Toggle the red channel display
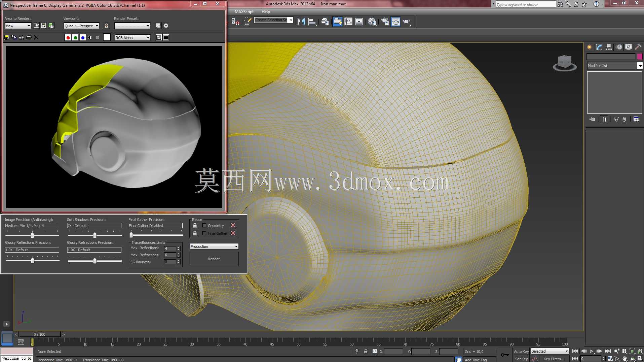 (x=68, y=37)
